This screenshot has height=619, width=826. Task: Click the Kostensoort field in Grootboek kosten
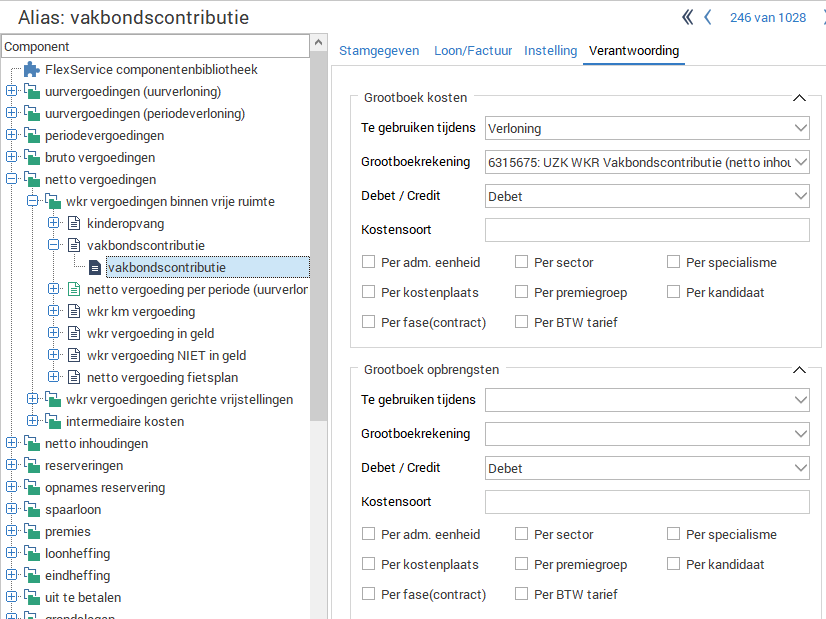click(x=646, y=230)
